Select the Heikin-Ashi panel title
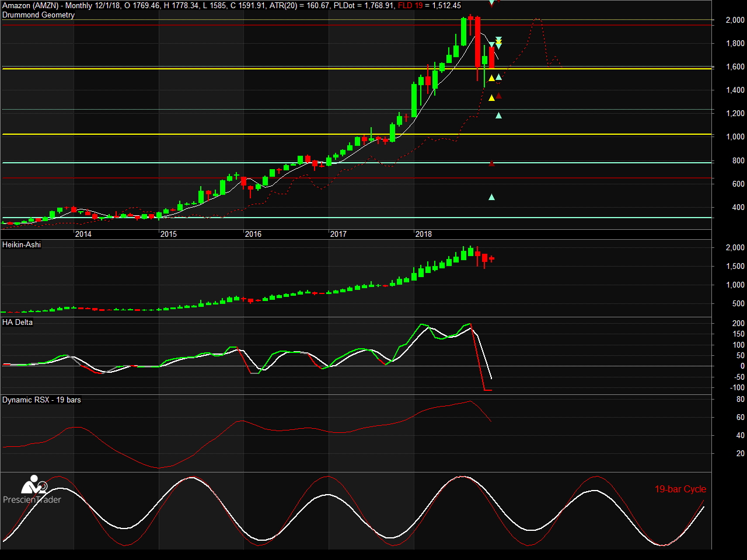 [x=22, y=244]
